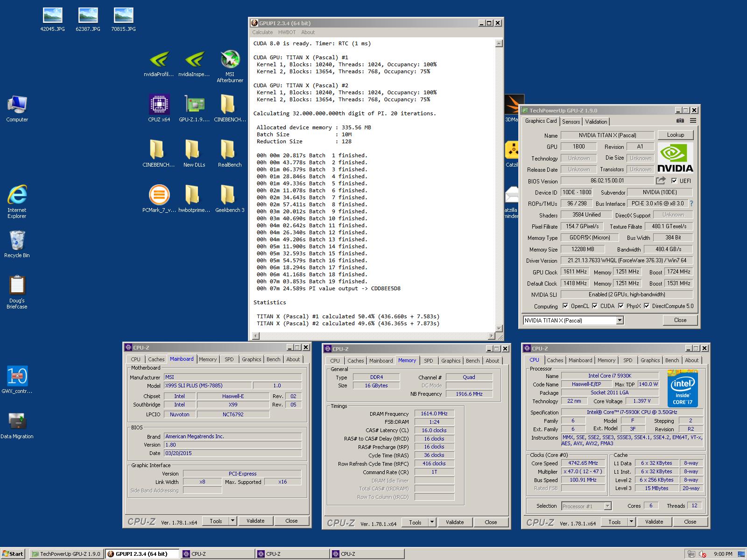This screenshot has height=560, width=747.
Task: Click Validate in right CPU-Z window
Action: (654, 522)
